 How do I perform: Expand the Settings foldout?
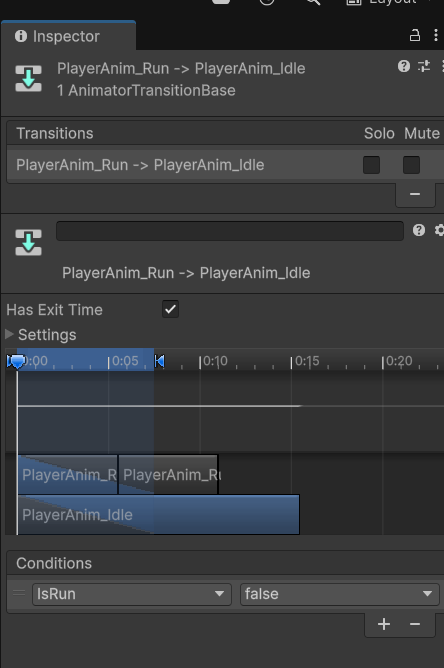click(9, 334)
